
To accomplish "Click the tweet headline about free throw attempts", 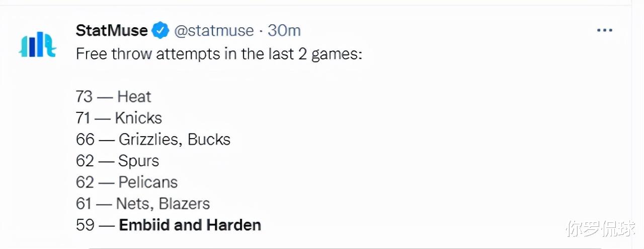I will click(x=219, y=54).
